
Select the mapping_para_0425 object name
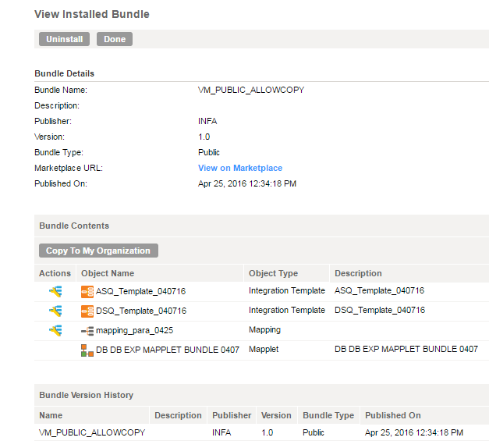click(x=134, y=330)
